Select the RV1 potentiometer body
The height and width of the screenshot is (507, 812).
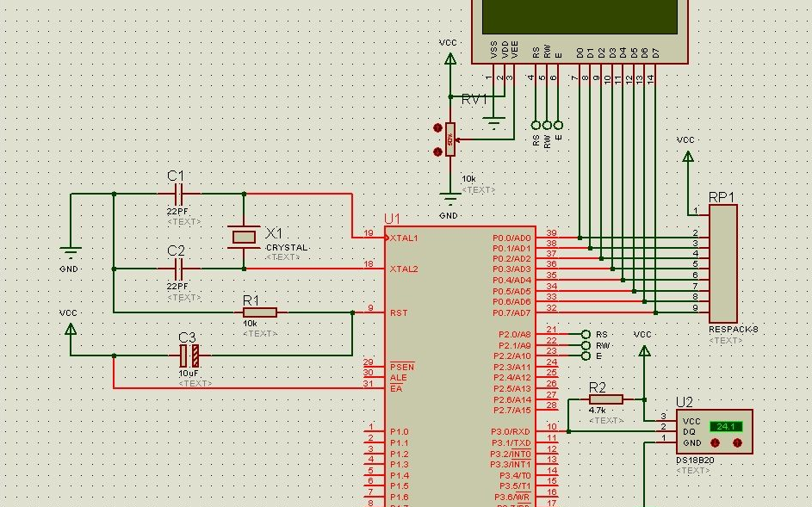pos(450,139)
